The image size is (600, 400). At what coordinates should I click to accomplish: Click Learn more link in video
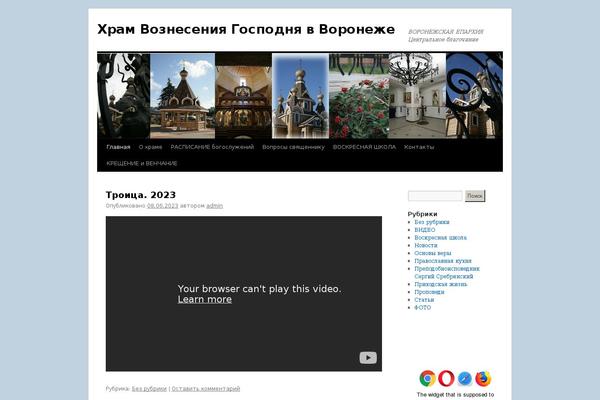(205, 299)
